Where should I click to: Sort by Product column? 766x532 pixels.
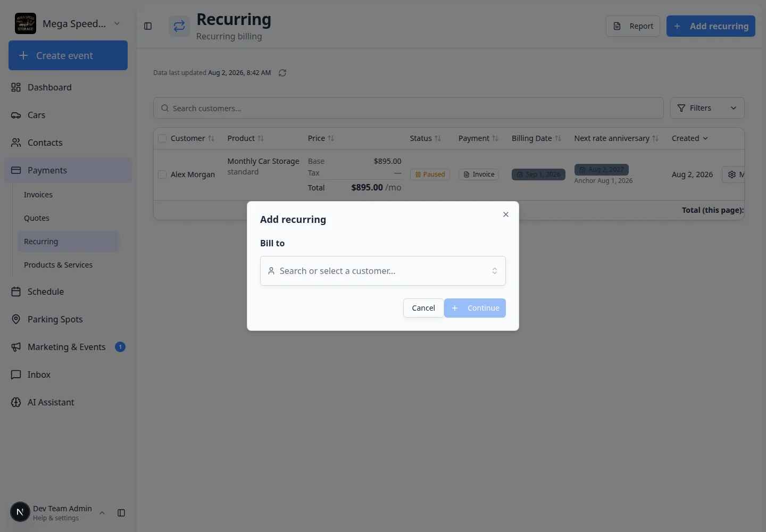click(x=245, y=138)
